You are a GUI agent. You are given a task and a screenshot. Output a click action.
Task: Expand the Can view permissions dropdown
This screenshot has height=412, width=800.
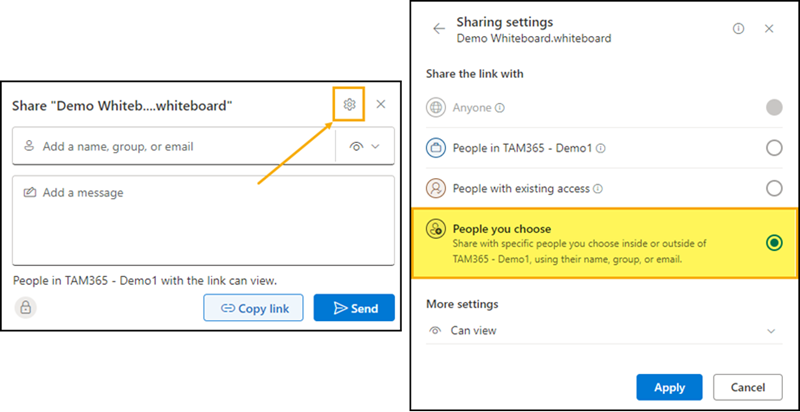click(770, 330)
